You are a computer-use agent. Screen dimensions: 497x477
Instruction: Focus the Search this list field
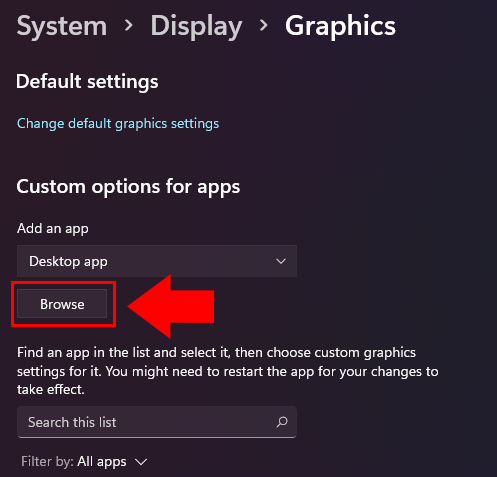point(157,422)
